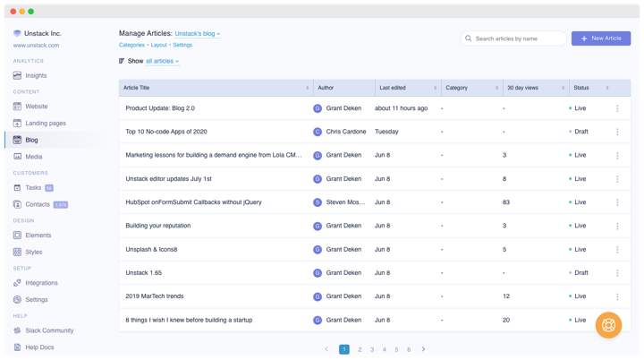This screenshot has height=360, width=644.
Task: Open the Website section icon
Action: tap(17, 107)
